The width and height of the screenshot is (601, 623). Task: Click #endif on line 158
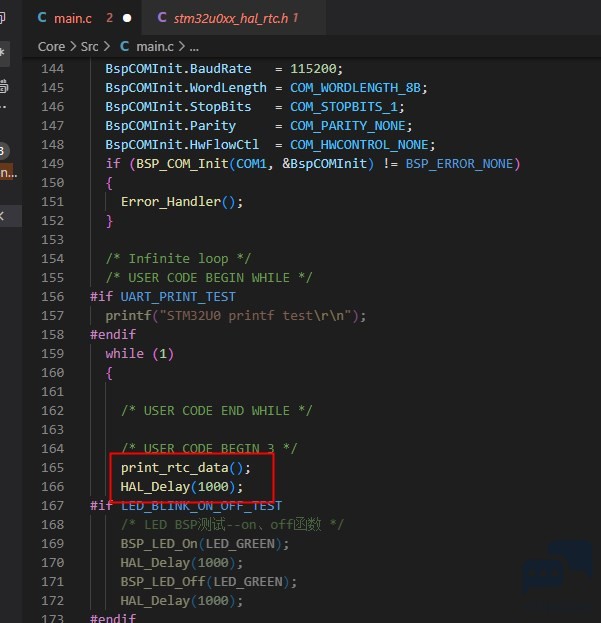113,335
